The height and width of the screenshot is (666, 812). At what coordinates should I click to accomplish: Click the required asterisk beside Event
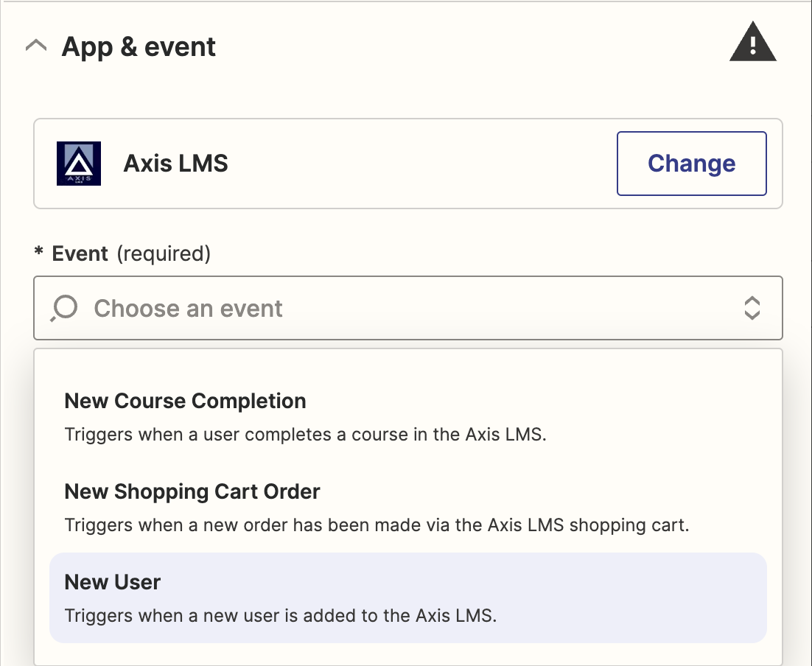38,252
